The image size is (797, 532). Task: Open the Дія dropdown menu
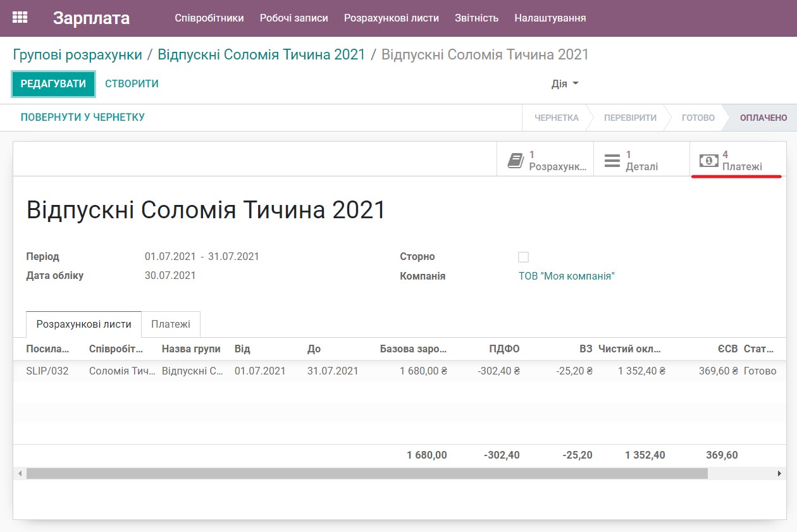point(563,83)
